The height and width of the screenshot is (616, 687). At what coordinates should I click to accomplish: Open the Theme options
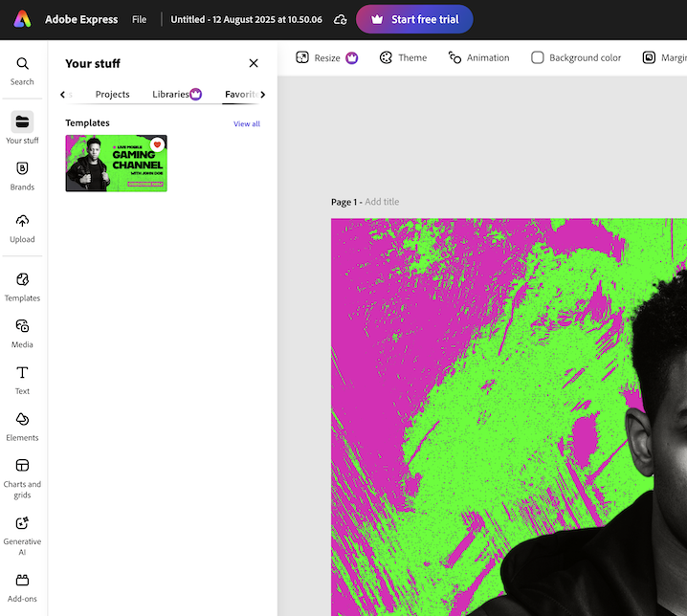pos(403,57)
